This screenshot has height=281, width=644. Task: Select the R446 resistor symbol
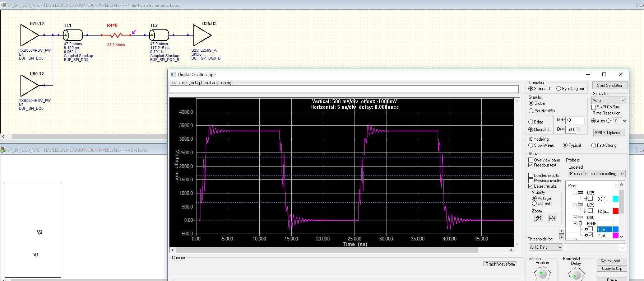coord(116,35)
